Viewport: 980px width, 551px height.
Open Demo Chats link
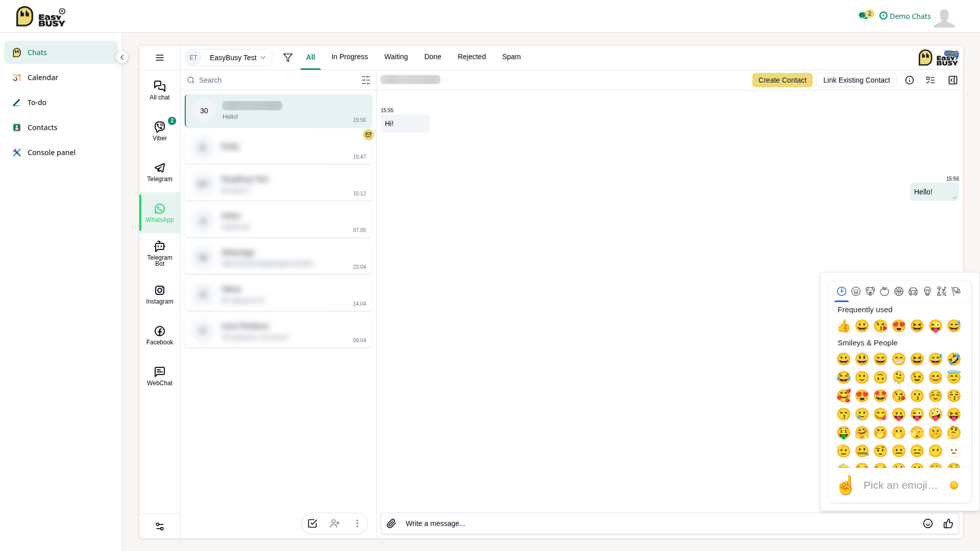(x=905, y=16)
